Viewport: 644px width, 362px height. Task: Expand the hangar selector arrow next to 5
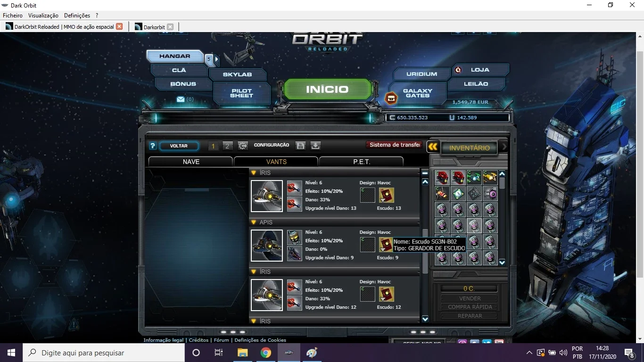coord(217,59)
